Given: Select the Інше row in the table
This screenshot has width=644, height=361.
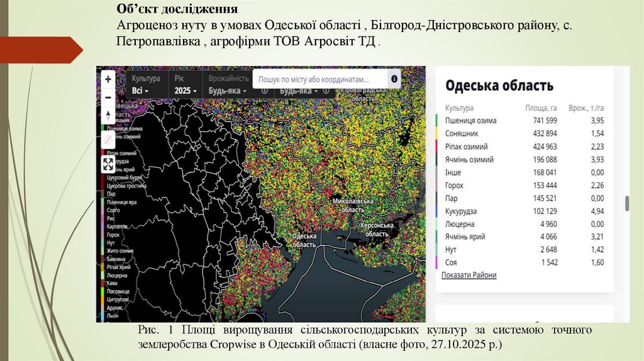Looking at the screenshot, I should pyautogui.click(x=525, y=172).
